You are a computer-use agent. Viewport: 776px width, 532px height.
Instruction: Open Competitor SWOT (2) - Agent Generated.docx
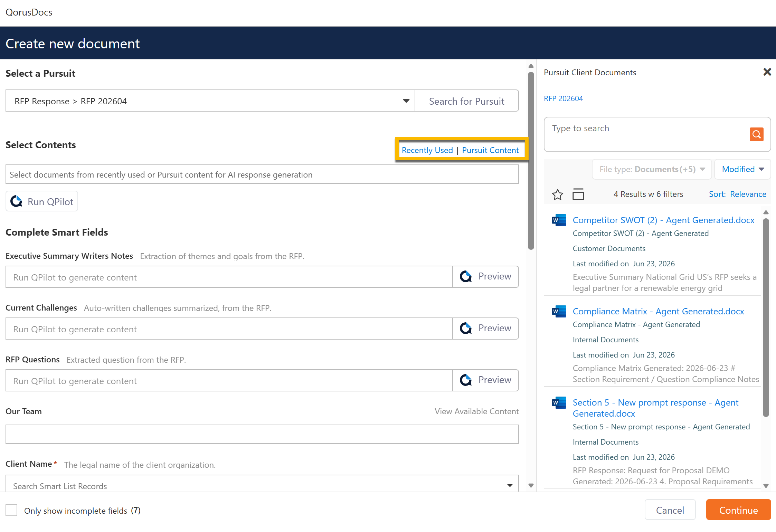(x=663, y=220)
